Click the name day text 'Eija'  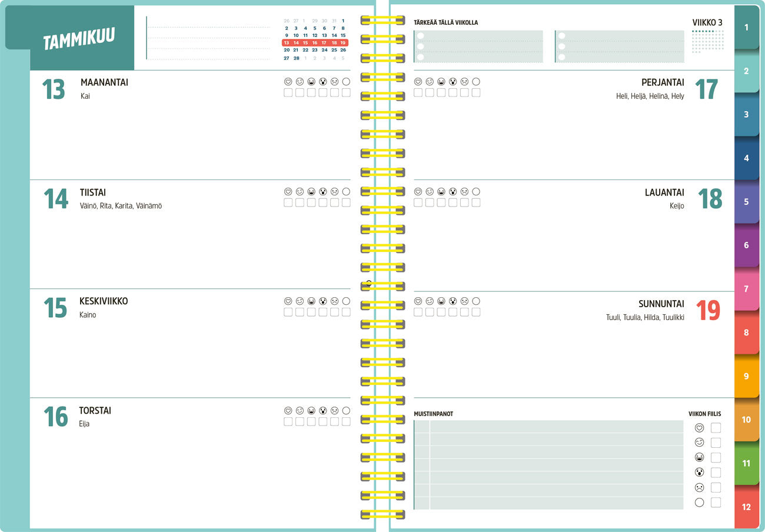click(x=84, y=424)
